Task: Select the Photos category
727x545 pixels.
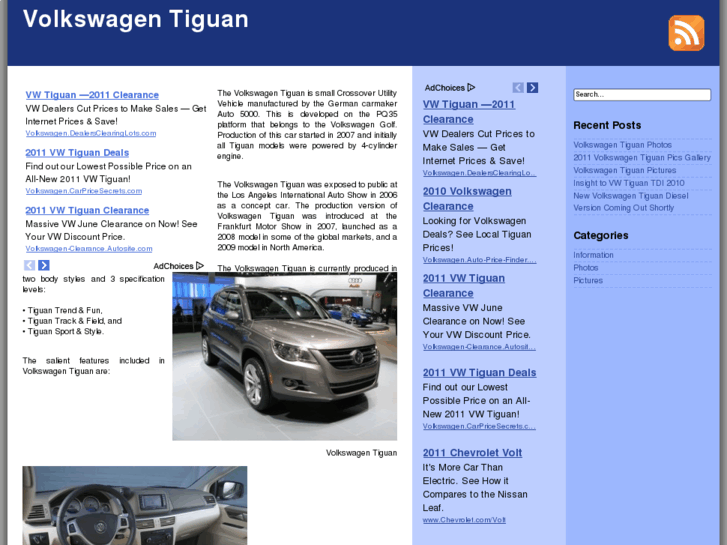Action: pyautogui.click(x=586, y=268)
